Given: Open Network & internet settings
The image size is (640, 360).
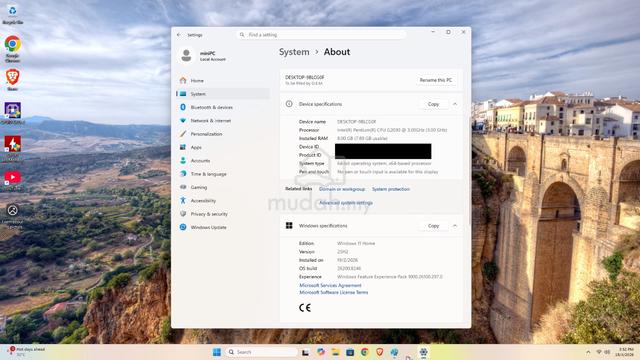Looking at the screenshot, I should pyautogui.click(x=224, y=121).
